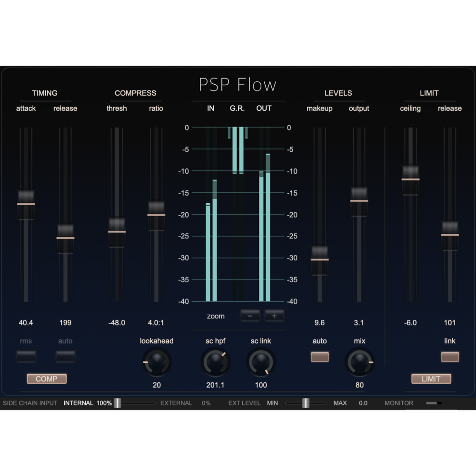476x476 pixels.
Task: Click the EXT LEVEL slider thumb
Action: [x=306, y=403]
